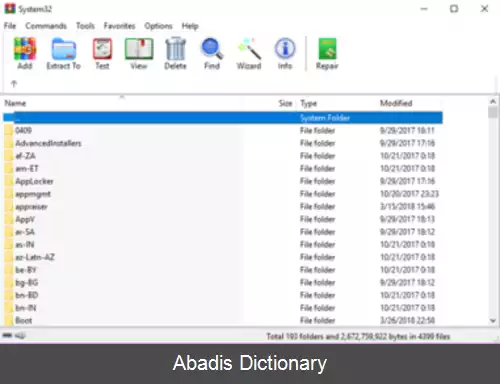
Task: Select the be-BY folder
Action: pos(26,270)
